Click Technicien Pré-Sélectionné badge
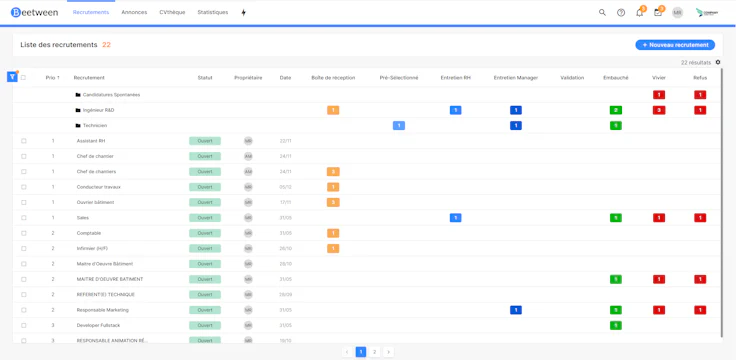This screenshot has width=736, height=360. [399, 126]
